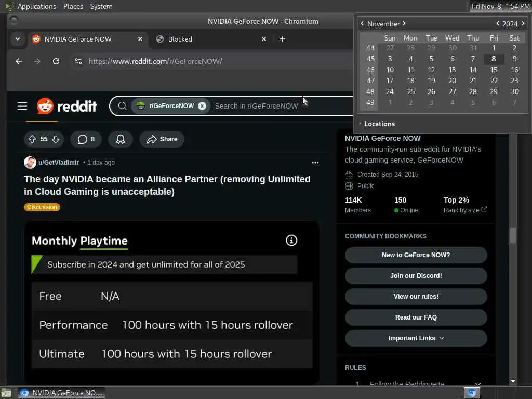Image resolution: width=532 pixels, height=399 pixels.
Task: Give an award to the post
Action: click(121, 139)
